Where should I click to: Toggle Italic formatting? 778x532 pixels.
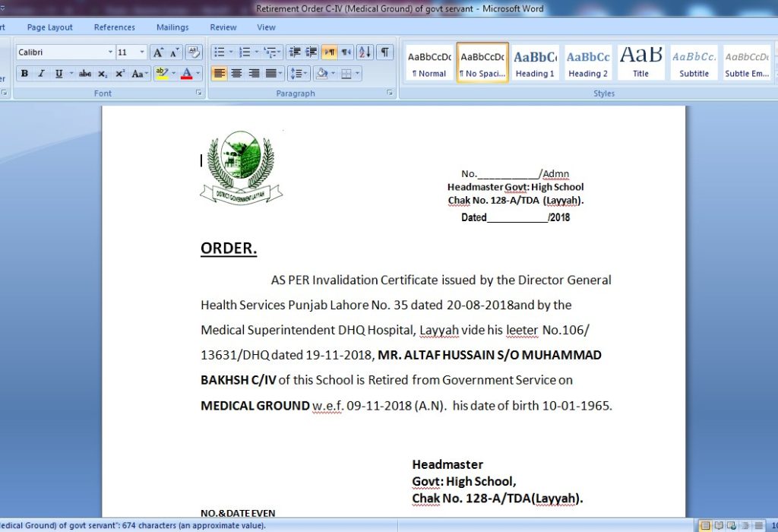[x=41, y=74]
